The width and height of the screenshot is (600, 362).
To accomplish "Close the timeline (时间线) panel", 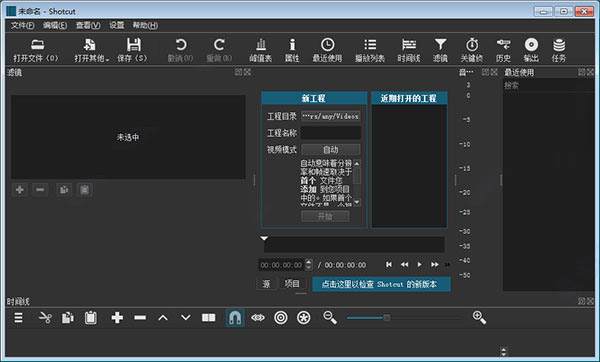I will click(590, 301).
